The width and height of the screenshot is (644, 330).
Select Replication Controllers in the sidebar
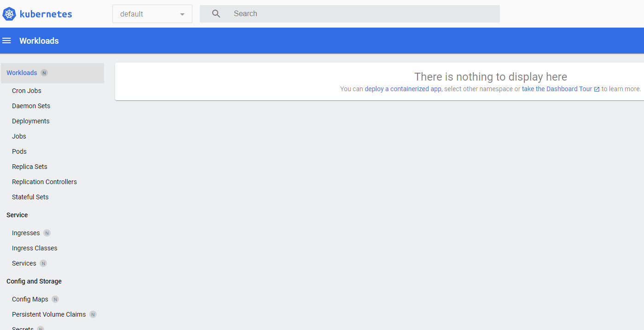pos(44,182)
